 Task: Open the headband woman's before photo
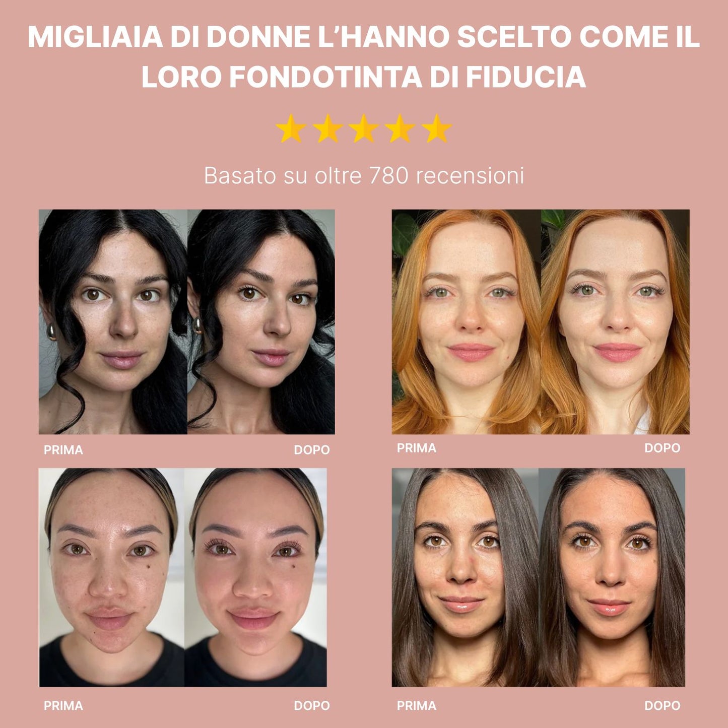[112, 577]
